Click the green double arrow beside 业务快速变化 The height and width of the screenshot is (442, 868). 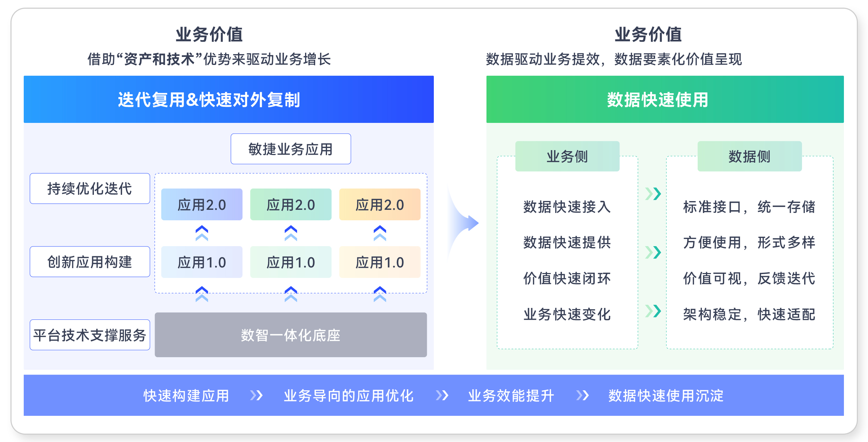pyautogui.click(x=653, y=311)
